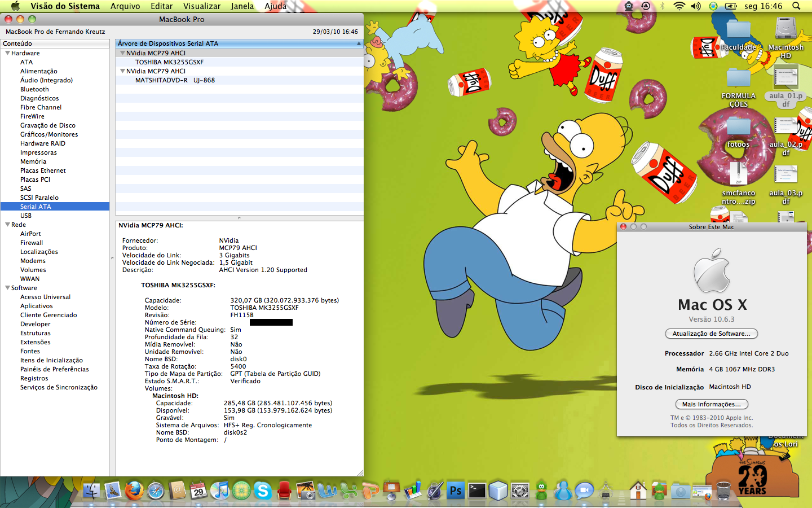Select MATSHITADVD-R UJ-868 device row
This screenshot has width=812, height=508.
239,80
